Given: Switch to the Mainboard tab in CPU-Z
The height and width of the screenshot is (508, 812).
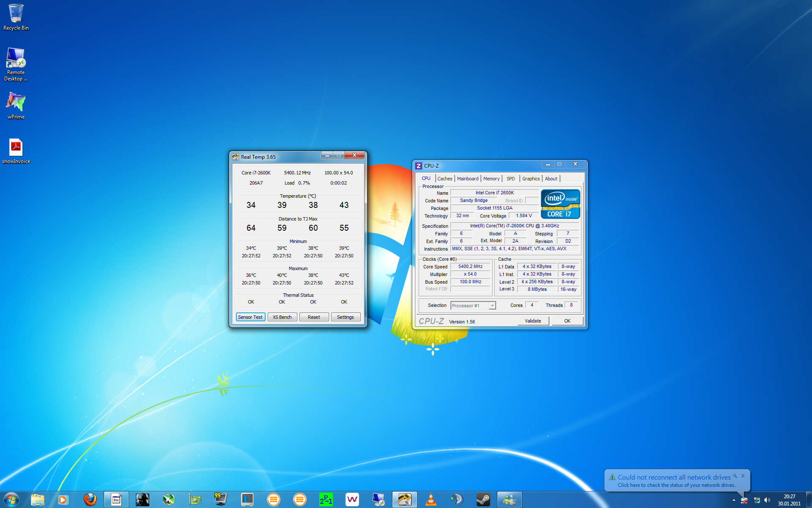Looking at the screenshot, I should [x=468, y=179].
